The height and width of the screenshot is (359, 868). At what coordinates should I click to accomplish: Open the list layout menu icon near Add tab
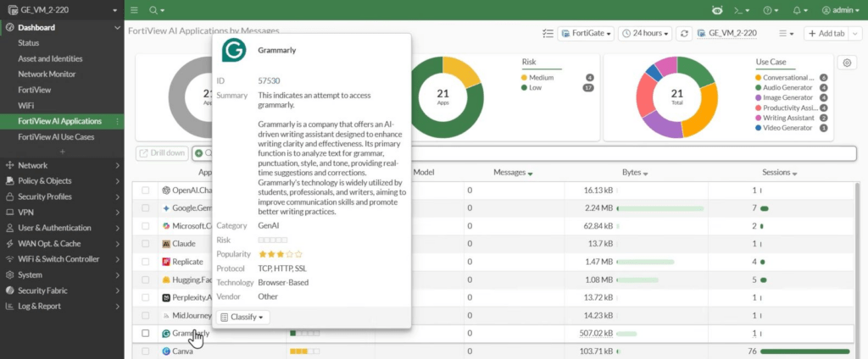pyautogui.click(x=786, y=33)
